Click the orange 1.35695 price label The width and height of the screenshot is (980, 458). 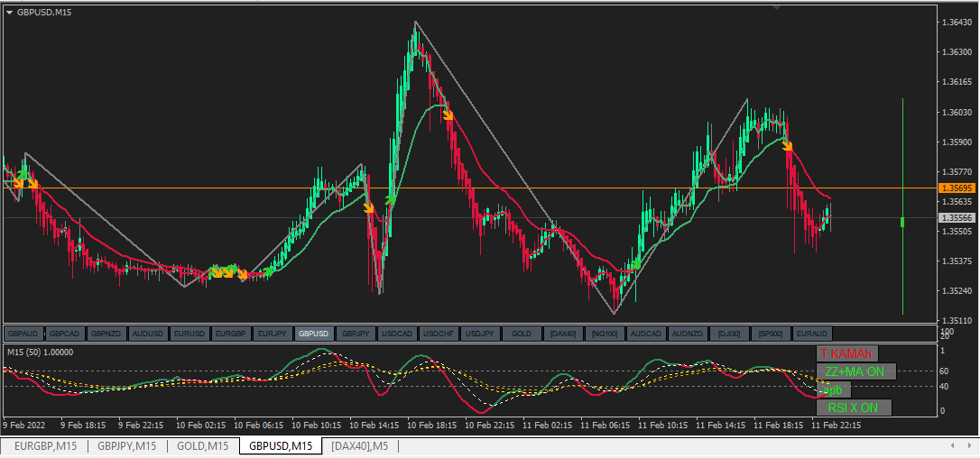click(956, 188)
